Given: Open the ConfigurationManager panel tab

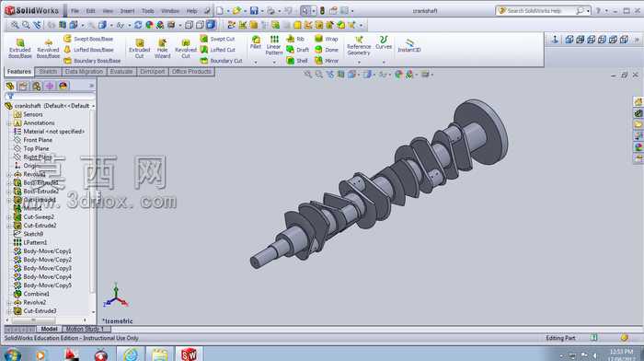Looking at the screenshot, I should [37, 86].
